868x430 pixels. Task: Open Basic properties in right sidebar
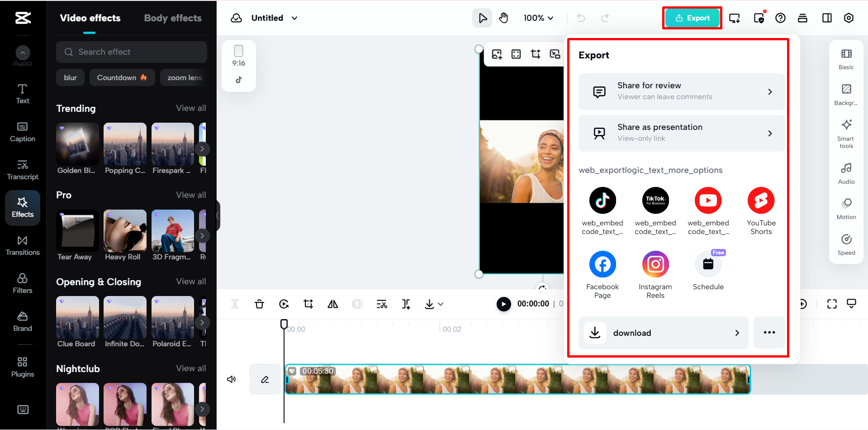(846, 60)
